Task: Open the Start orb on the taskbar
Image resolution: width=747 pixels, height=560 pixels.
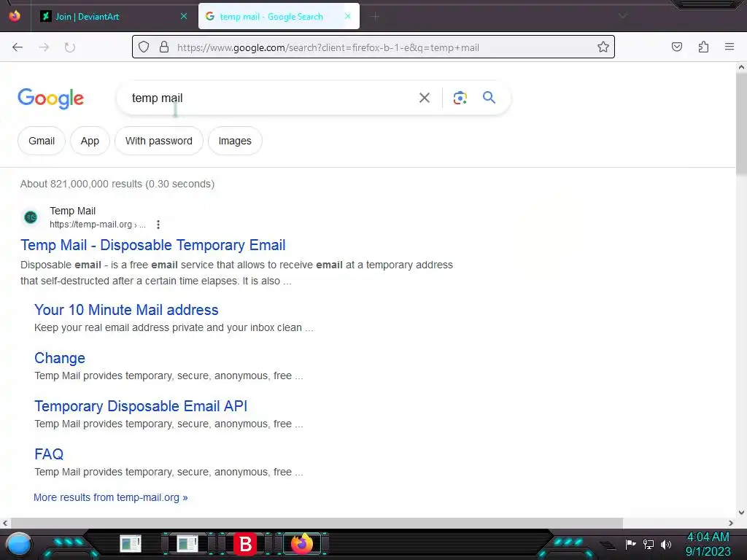Action: pos(18,544)
